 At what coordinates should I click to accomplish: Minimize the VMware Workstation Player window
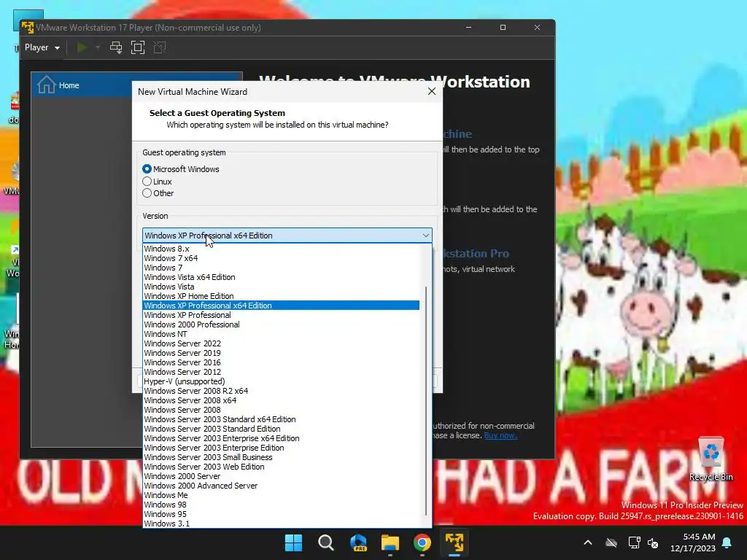coord(469,28)
